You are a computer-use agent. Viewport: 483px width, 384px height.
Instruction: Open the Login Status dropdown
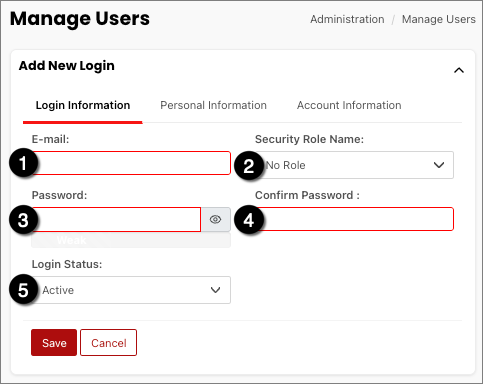[x=131, y=290]
